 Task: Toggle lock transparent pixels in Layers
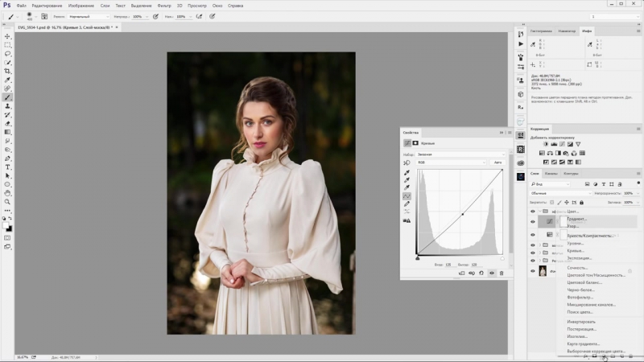tap(551, 203)
